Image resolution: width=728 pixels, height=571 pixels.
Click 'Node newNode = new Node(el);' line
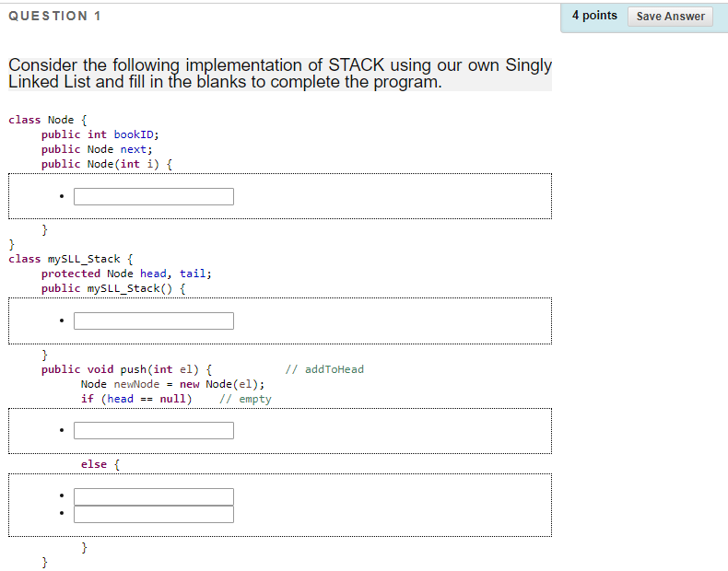pyautogui.click(x=172, y=384)
